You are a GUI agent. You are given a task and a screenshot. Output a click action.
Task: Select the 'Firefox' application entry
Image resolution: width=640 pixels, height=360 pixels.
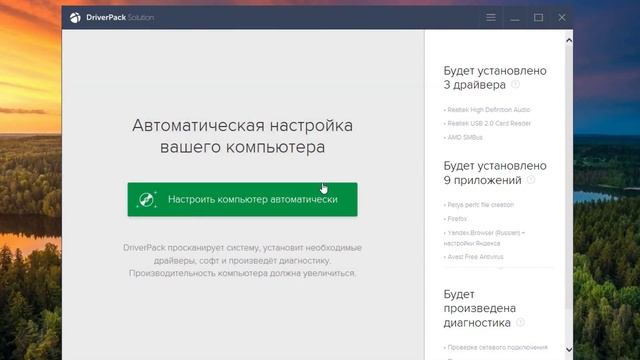(455, 219)
